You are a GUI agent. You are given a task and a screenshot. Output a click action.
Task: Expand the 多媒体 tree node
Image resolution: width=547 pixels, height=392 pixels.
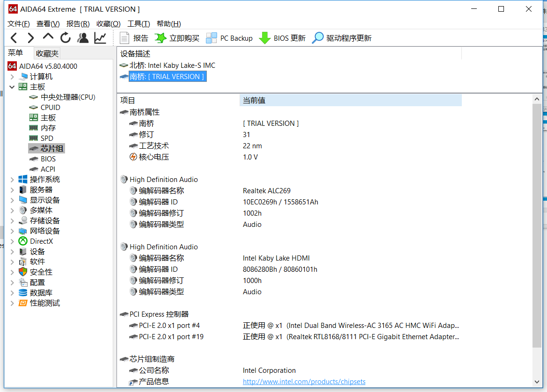[x=12, y=211]
